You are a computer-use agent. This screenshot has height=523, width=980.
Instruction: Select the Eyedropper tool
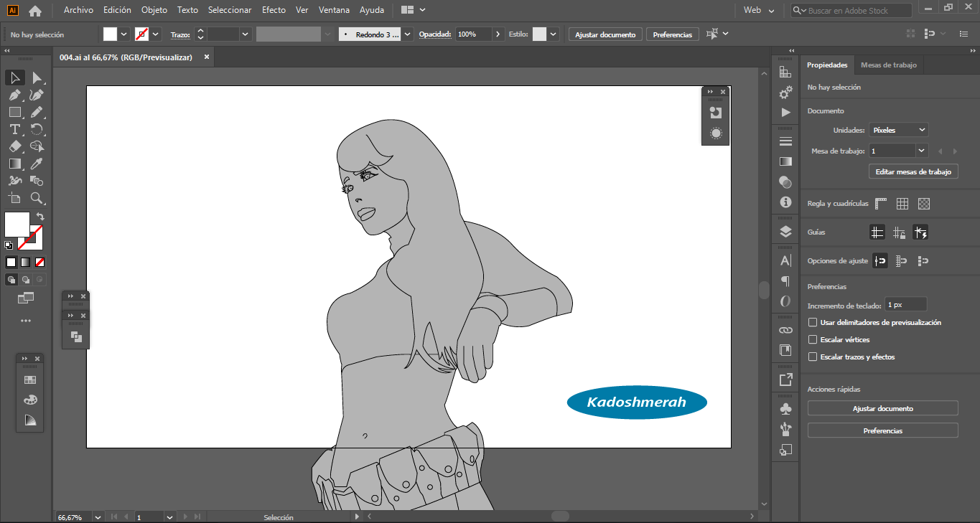click(37, 164)
